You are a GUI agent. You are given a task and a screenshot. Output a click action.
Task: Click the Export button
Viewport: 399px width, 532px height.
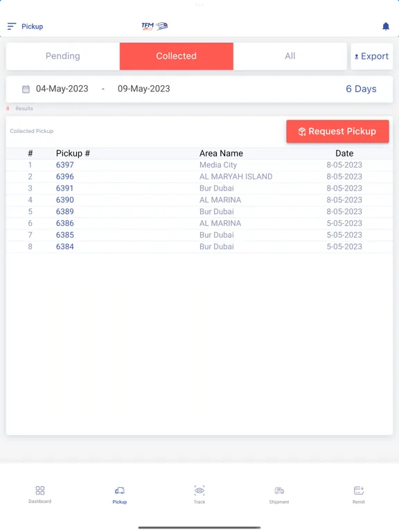pos(372,56)
